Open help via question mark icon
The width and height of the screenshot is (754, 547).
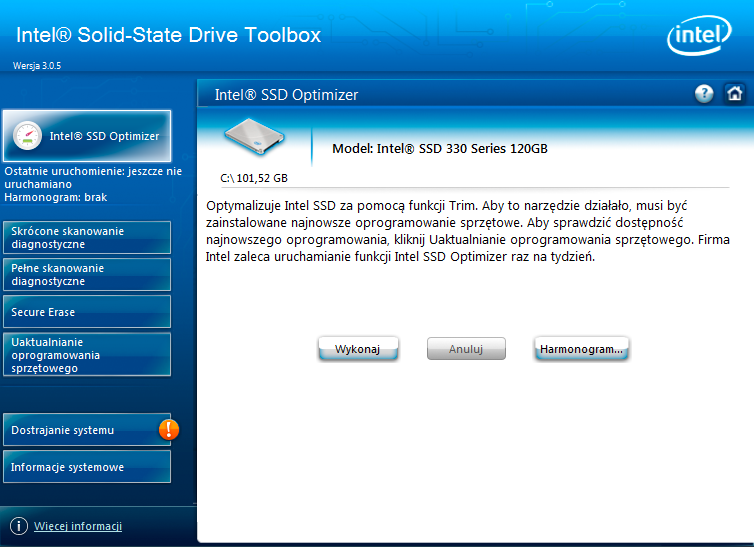click(x=704, y=94)
